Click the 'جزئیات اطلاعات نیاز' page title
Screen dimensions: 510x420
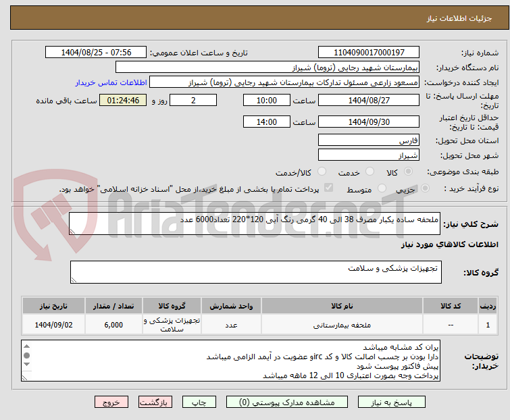[459, 18]
